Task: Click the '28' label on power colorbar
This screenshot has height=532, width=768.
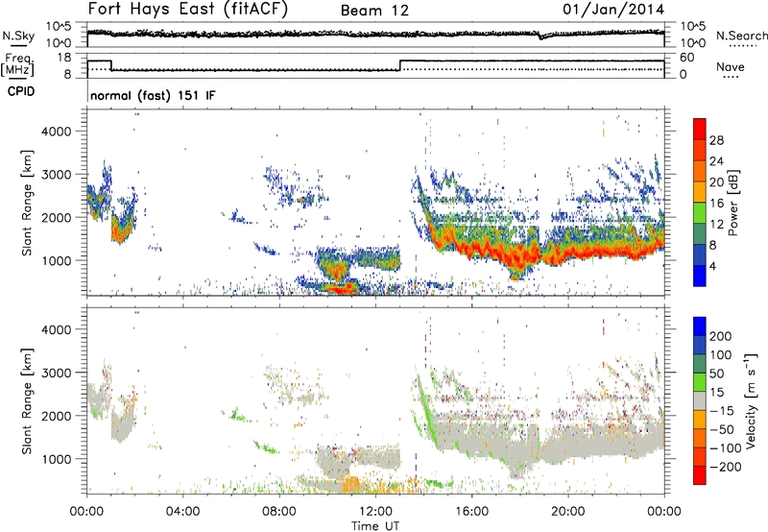Action: (x=716, y=140)
